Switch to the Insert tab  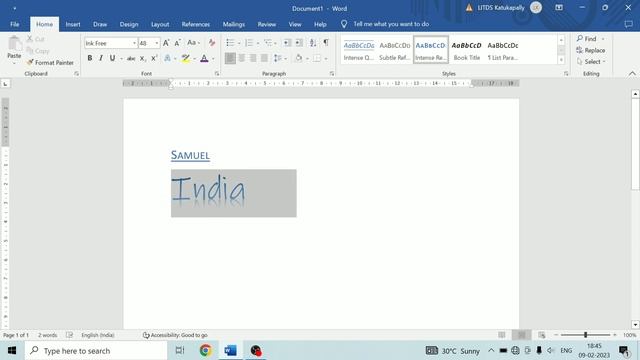coord(73,24)
